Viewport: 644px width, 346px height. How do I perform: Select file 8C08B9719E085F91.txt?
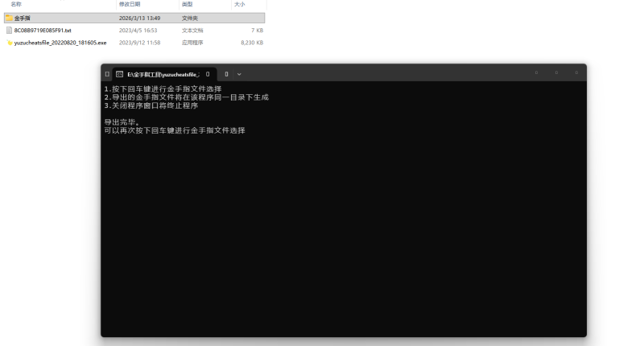tap(43, 31)
